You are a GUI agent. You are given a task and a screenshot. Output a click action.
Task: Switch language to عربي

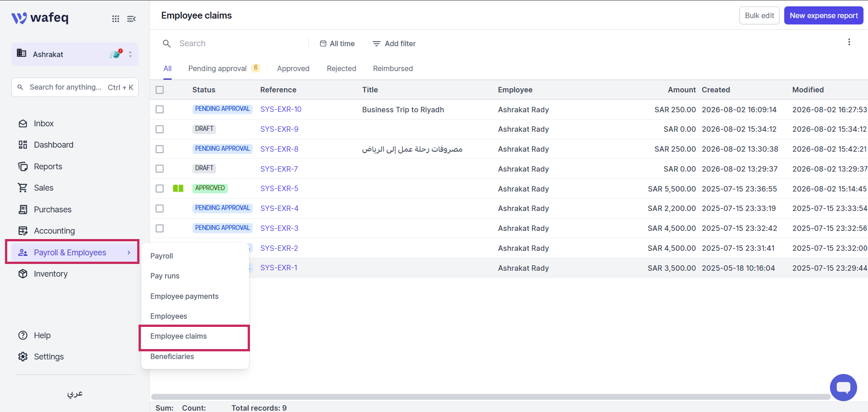[75, 393]
